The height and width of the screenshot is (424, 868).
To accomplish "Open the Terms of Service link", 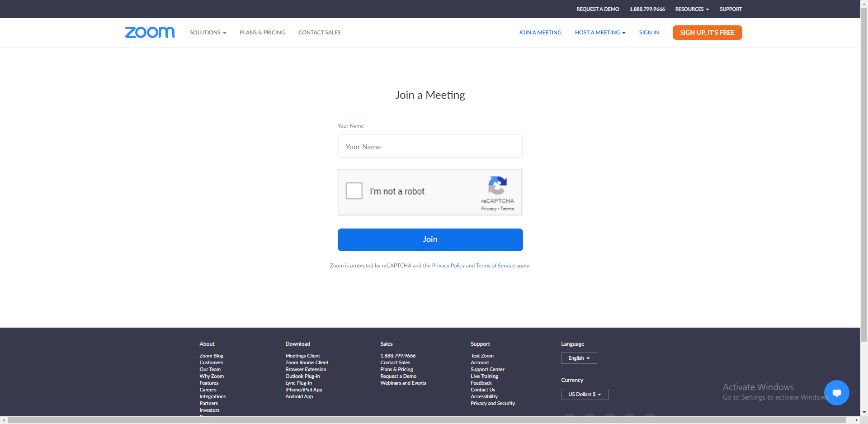I will pyautogui.click(x=495, y=266).
